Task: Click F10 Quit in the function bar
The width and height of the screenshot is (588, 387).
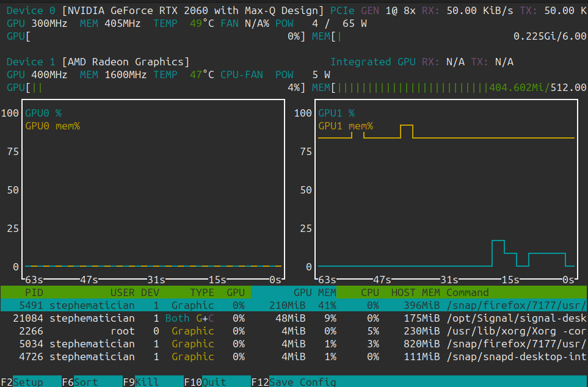Action: (x=214, y=382)
